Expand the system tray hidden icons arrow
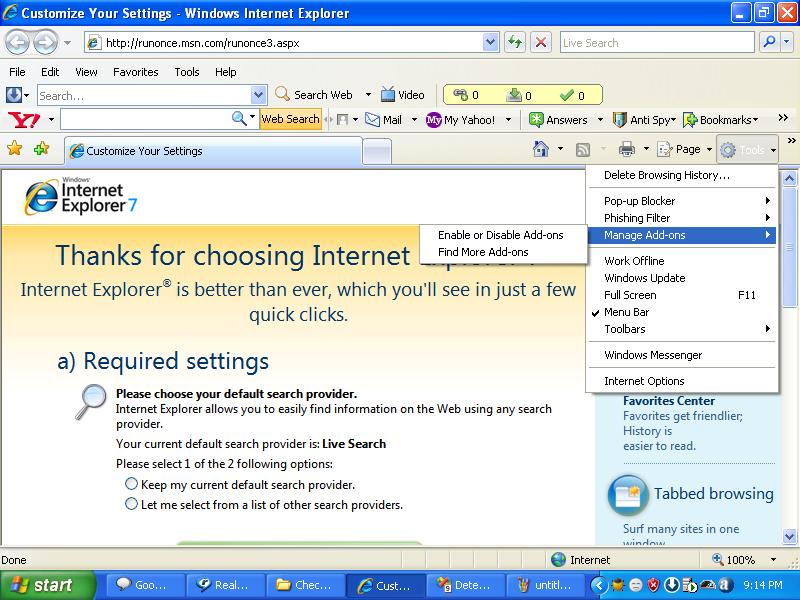Viewport: 800px width, 600px height. pos(599,585)
